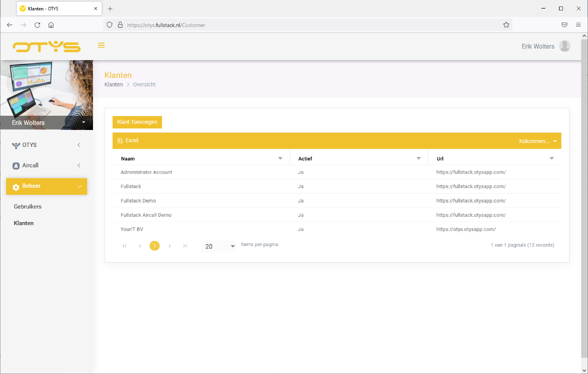Click the browser home icon
Viewport: 588px width, 374px height.
pyautogui.click(x=51, y=25)
